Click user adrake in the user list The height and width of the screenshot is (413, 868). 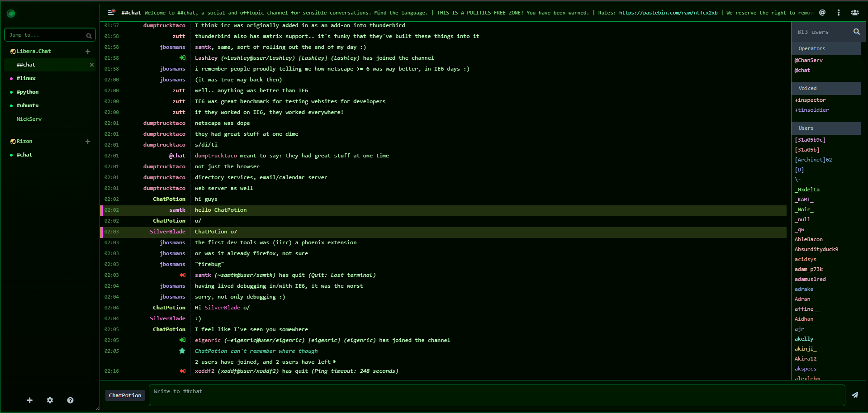click(x=804, y=289)
